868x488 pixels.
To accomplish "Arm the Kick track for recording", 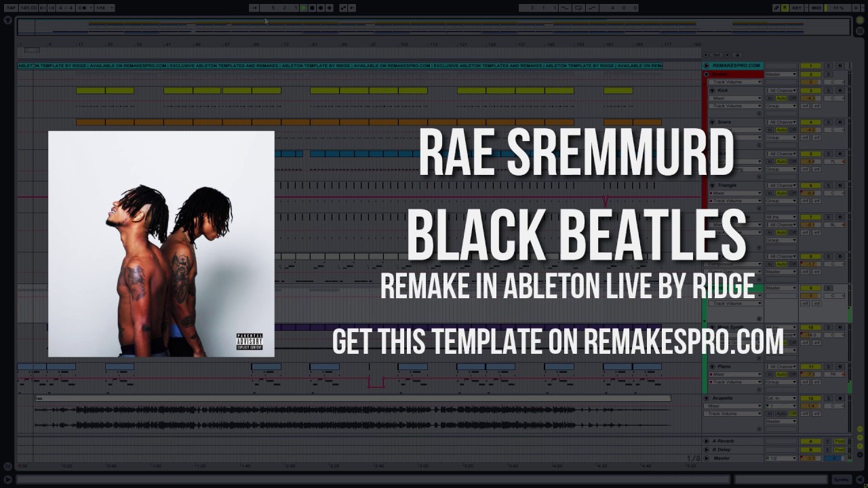I will pos(840,90).
